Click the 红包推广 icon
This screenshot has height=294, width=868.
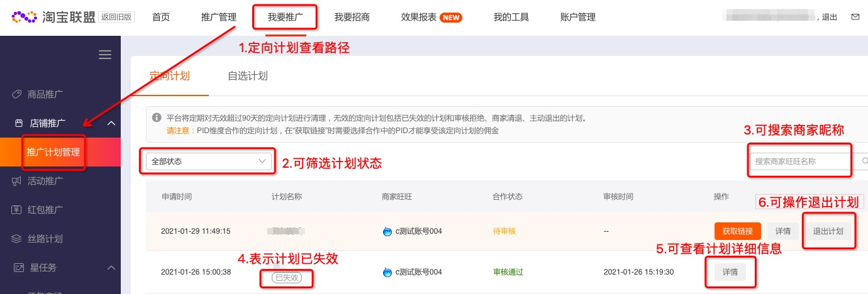18,210
